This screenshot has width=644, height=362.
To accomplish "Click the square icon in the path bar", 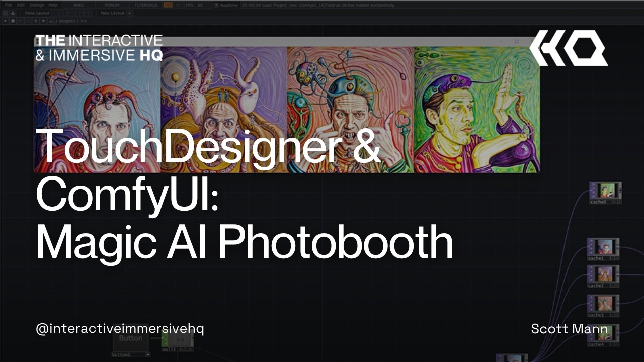I will (13, 21).
